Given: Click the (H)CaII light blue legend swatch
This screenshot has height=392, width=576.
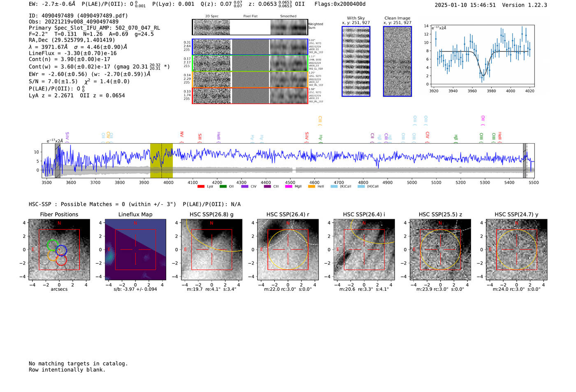Looking at the screenshot, I should pos(361,187).
